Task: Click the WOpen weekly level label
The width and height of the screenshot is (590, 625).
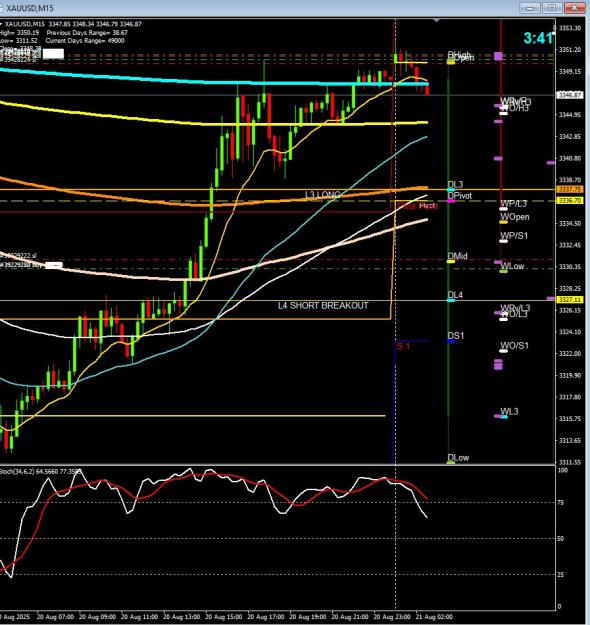Action: pyautogui.click(x=515, y=217)
